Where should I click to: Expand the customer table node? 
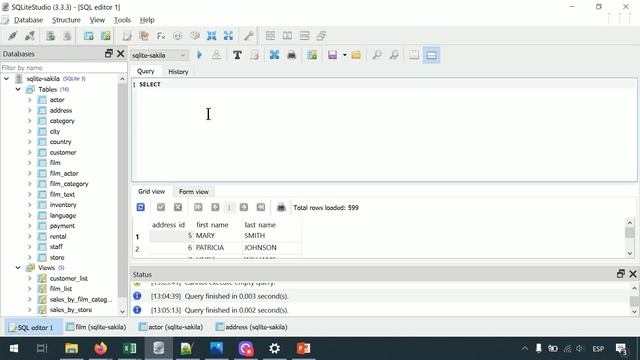click(x=29, y=152)
